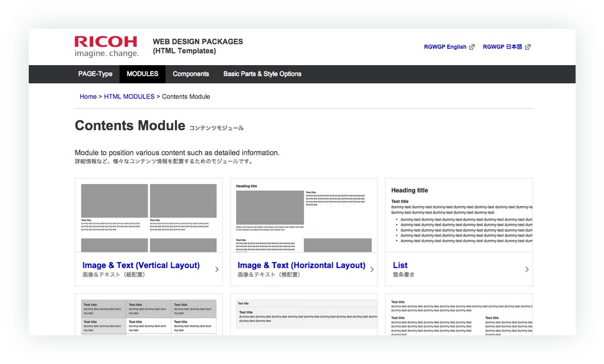Click the WEB DESIGN PACKAGES (HTML Templates) title
604x364 pixels.
tap(198, 46)
